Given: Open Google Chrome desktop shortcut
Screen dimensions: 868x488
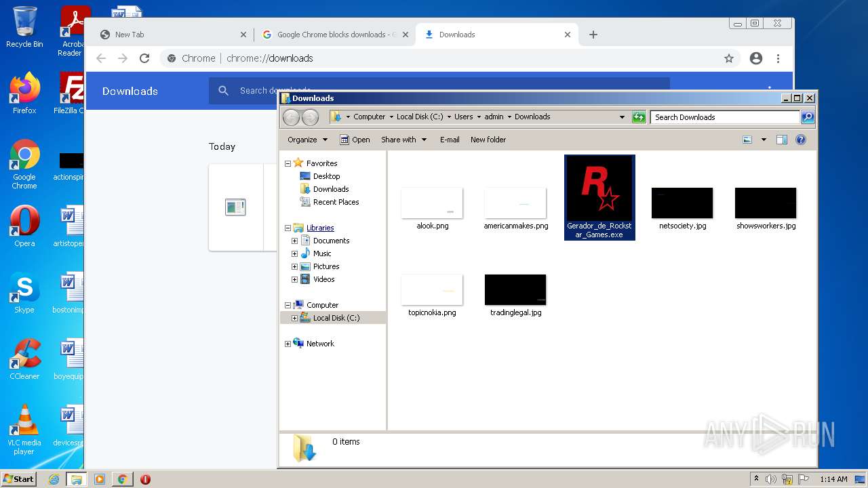Looking at the screenshot, I should [x=24, y=165].
